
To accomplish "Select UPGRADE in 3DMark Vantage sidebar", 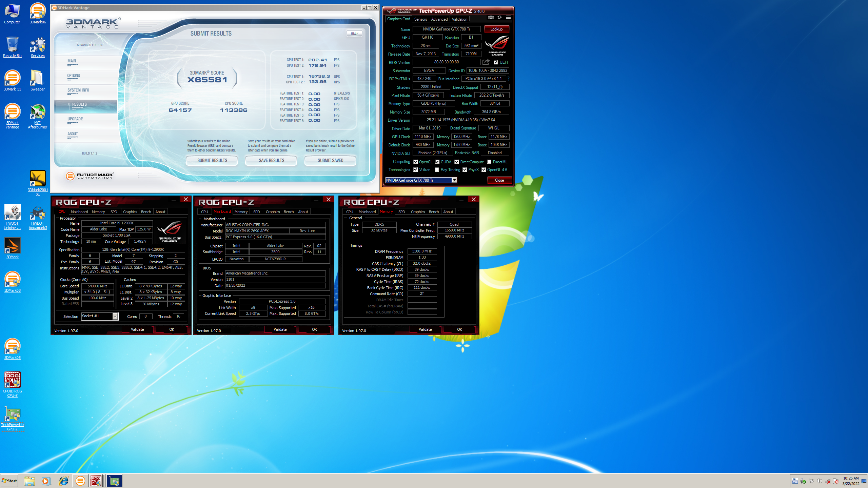I will (75, 119).
